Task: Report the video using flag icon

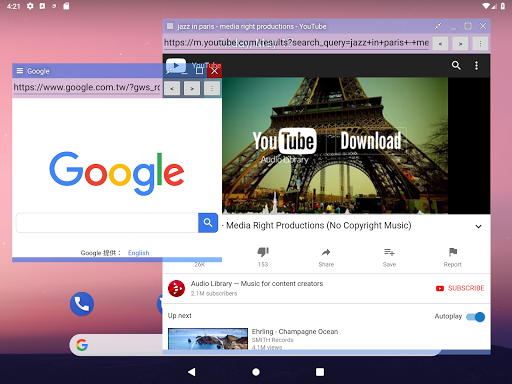Action: [453, 252]
